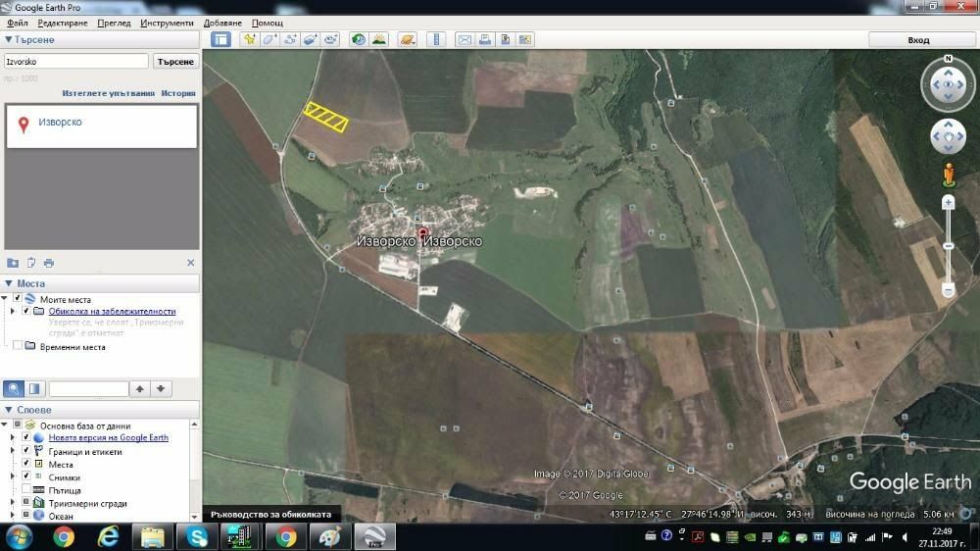Show historical imagery clock tool

(358, 39)
